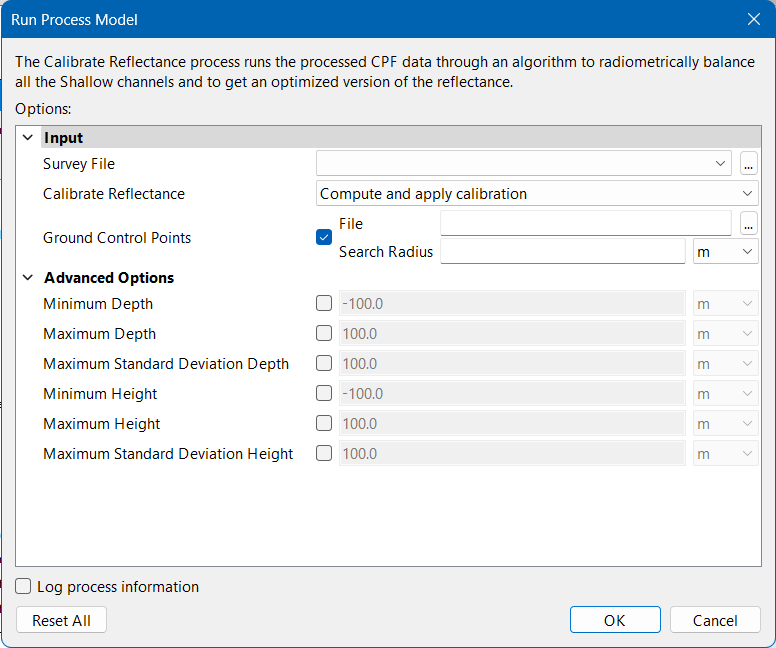Open the Search Radius unit dropdown
The width and height of the screenshot is (776, 648).
pos(725,252)
